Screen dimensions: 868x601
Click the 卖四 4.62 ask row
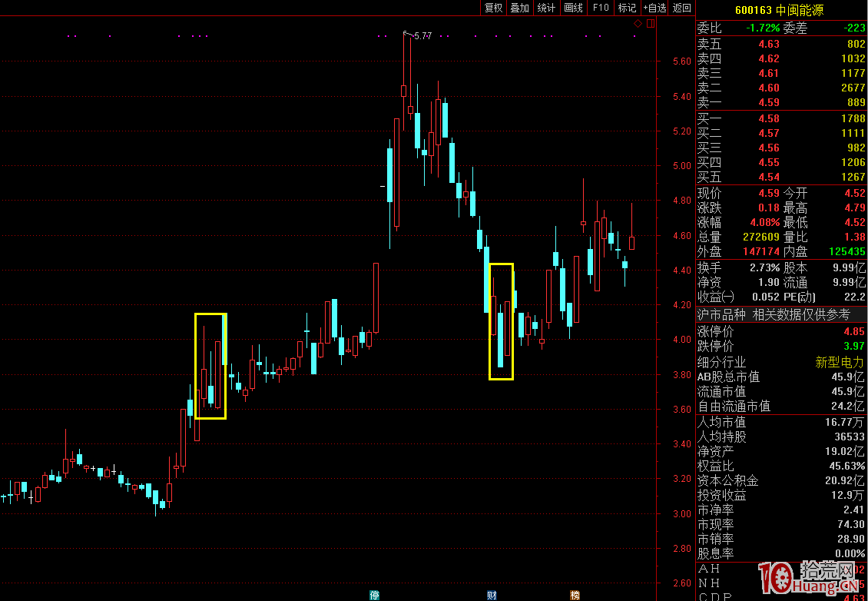(781, 58)
